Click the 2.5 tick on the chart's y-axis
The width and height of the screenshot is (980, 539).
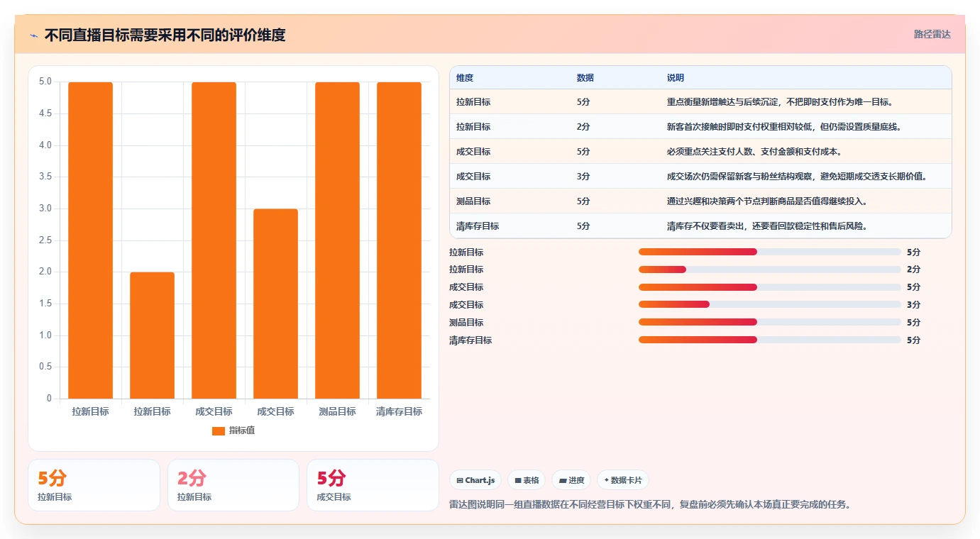[45, 240]
